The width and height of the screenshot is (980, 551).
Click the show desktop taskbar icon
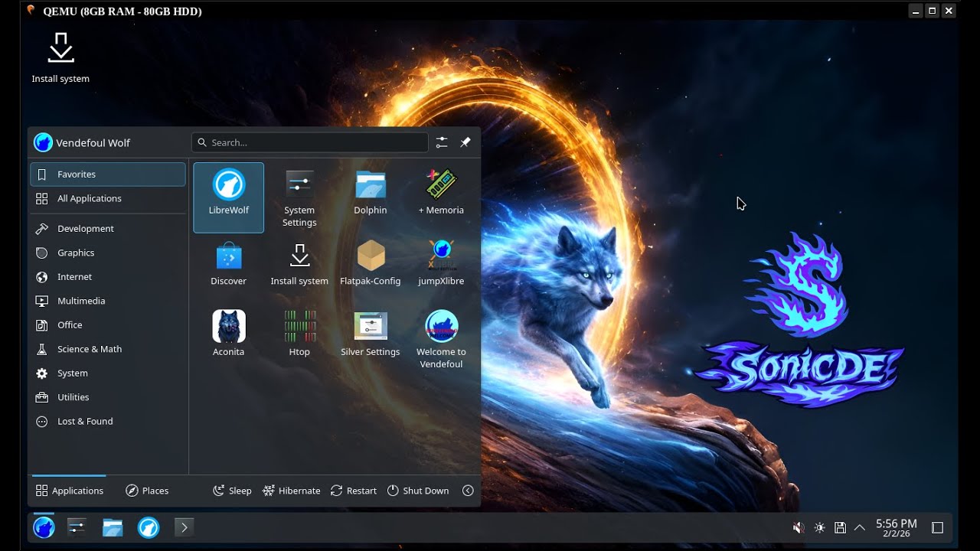tap(937, 527)
